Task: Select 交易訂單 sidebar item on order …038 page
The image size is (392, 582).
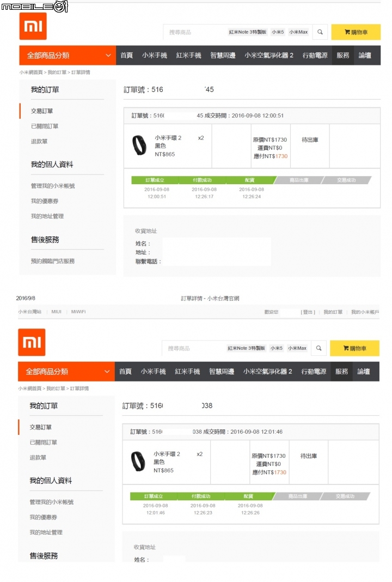Action: point(40,427)
